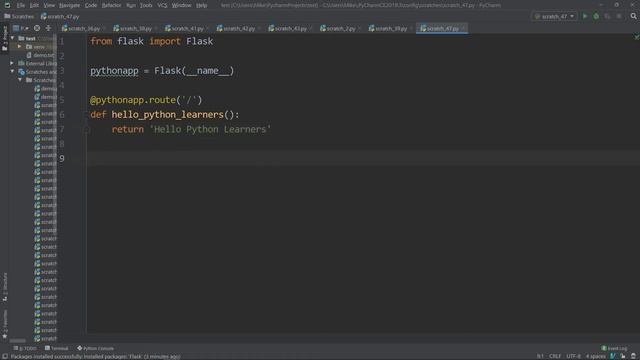Open the Window menu
The width and height of the screenshot is (640, 360).
pos(181,5)
